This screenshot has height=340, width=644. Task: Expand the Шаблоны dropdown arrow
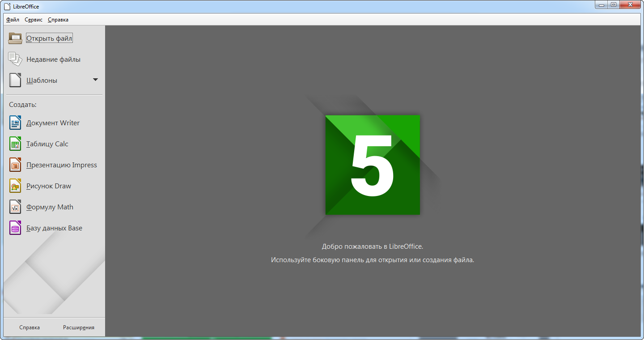(95, 80)
